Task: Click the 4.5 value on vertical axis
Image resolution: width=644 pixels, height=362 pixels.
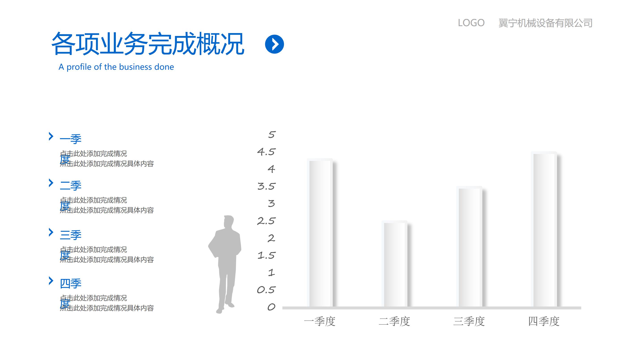Action: [x=266, y=152]
